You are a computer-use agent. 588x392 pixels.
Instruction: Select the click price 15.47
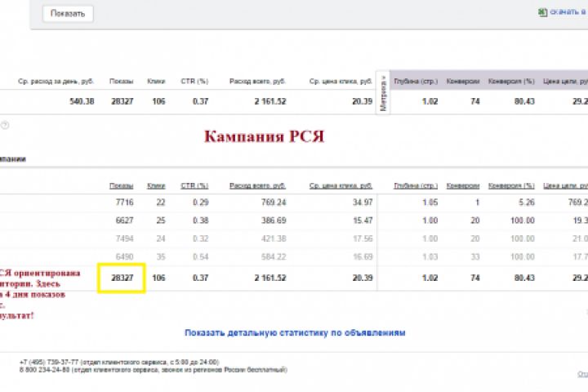[363, 220]
